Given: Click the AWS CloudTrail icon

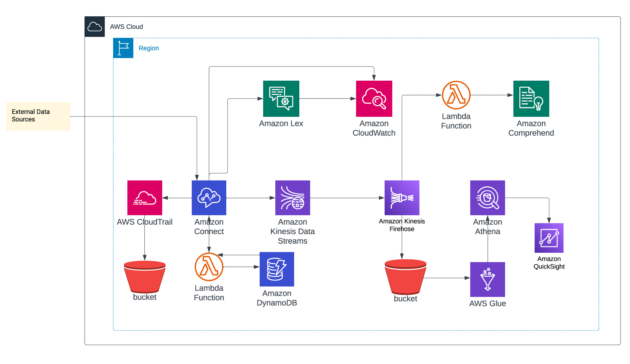Looking at the screenshot, I should click(x=145, y=198).
